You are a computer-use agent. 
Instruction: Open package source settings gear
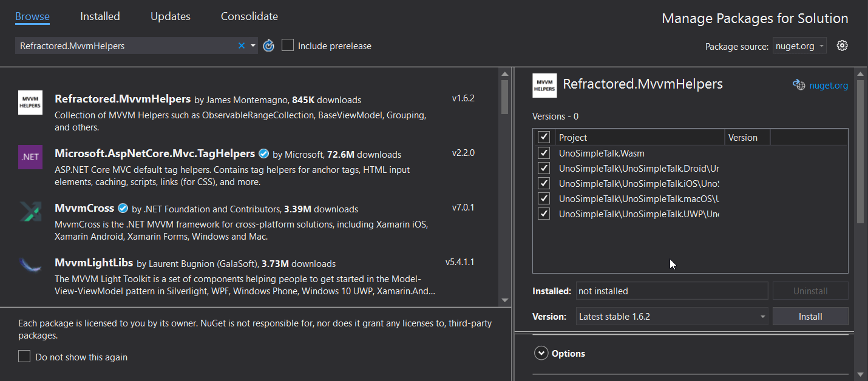[842, 46]
